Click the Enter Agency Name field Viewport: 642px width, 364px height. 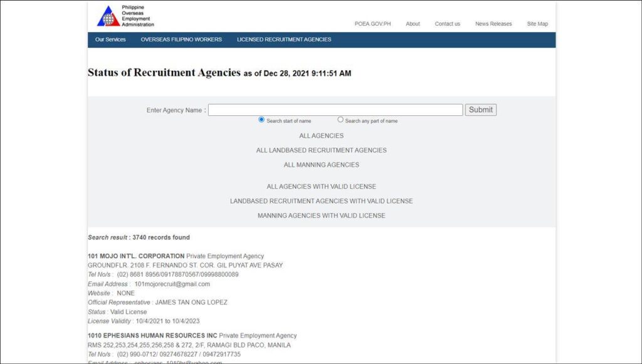coord(335,110)
